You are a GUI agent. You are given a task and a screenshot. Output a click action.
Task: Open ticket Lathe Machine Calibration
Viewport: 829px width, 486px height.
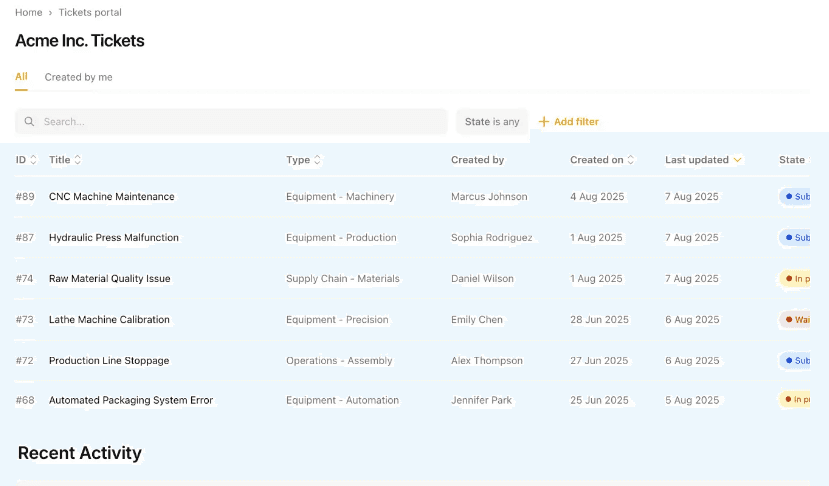click(109, 319)
